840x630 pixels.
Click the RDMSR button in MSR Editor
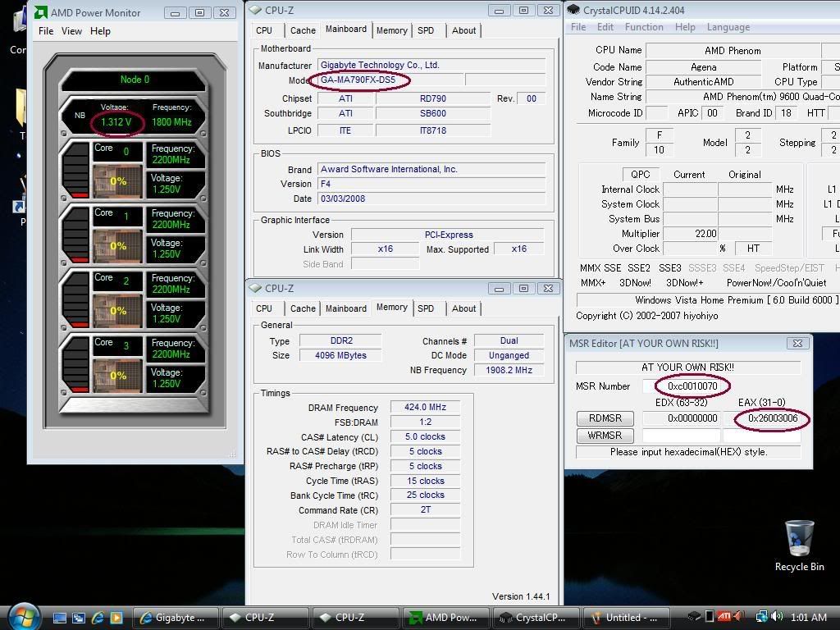pos(605,418)
